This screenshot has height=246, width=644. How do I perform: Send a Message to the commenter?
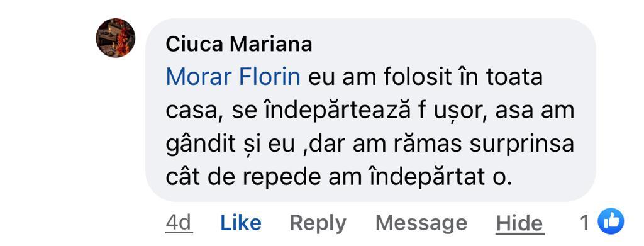pos(421,223)
